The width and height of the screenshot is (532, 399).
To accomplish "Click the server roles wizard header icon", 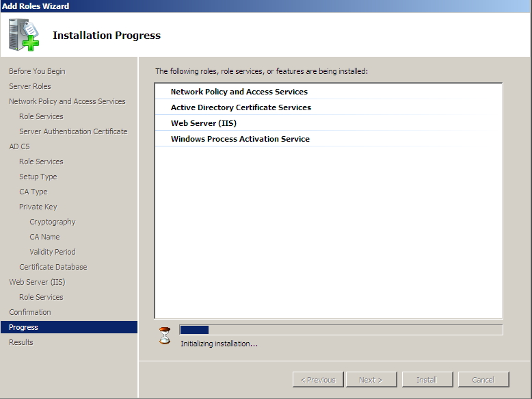I will coord(24,36).
